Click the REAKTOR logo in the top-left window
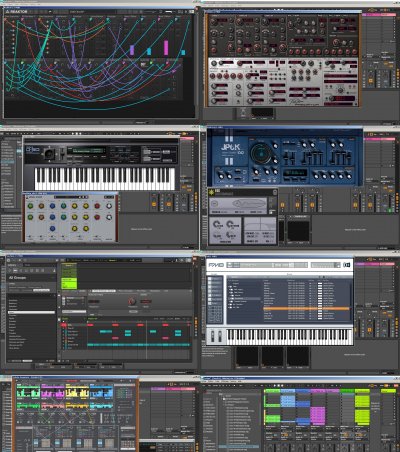Viewport: 400px width, 452px height. coord(16,11)
